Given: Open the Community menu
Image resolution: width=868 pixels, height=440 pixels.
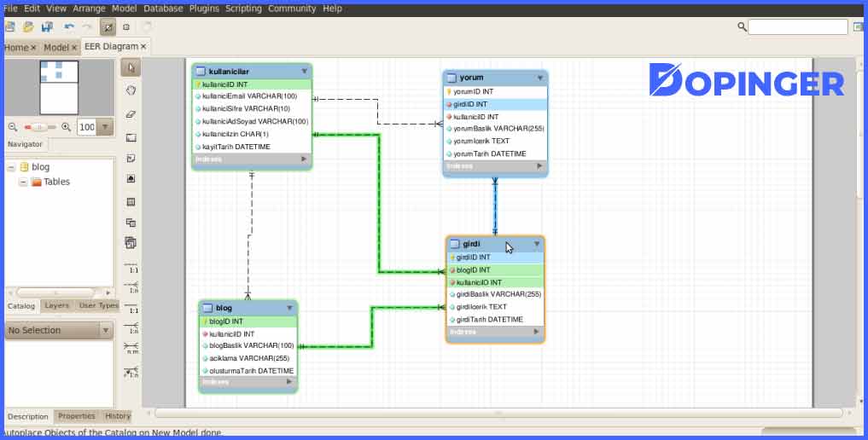Looking at the screenshot, I should click(292, 9).
